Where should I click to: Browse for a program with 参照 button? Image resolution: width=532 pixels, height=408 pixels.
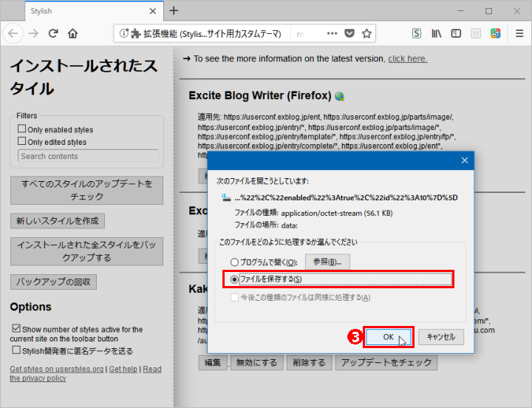tap(327, 262)
